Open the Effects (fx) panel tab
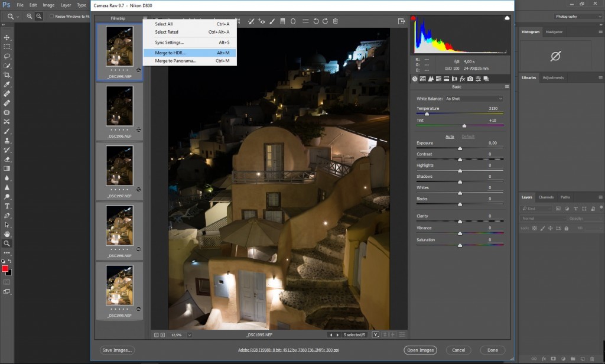This screenshot has height=364, width=605. [x=462, y=79]
